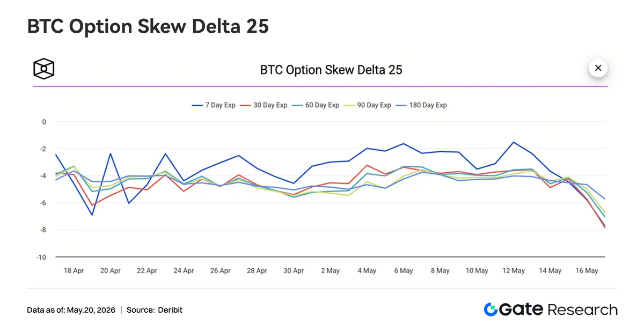Click the Deribit source text
The width and height of the screenshot is (644, 331).
pos(170,310)
